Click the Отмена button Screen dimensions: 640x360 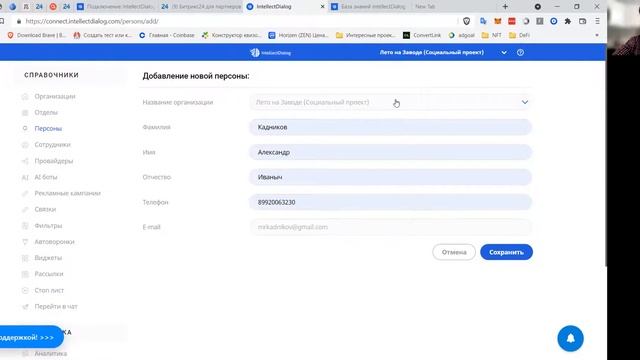tap(454, 252)
